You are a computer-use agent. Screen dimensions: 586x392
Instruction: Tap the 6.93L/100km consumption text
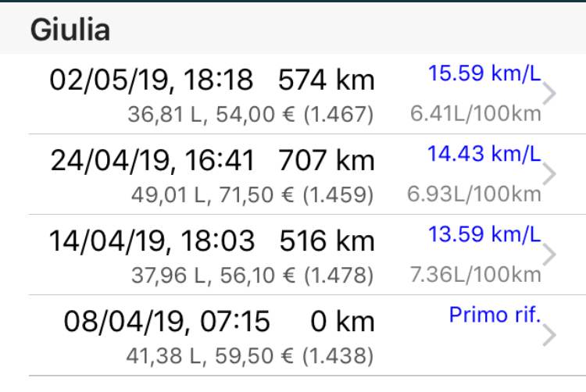click(474, 194)
